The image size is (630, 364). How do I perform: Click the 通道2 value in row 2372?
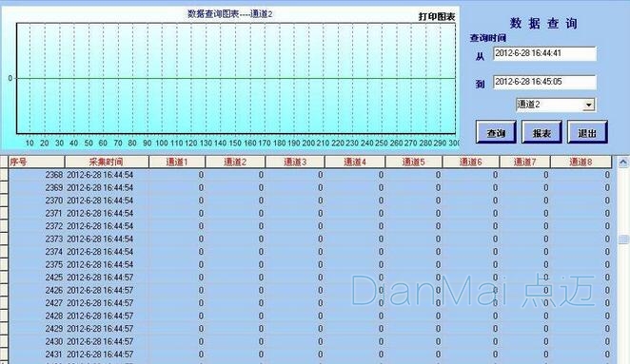[x=261, y=226]
